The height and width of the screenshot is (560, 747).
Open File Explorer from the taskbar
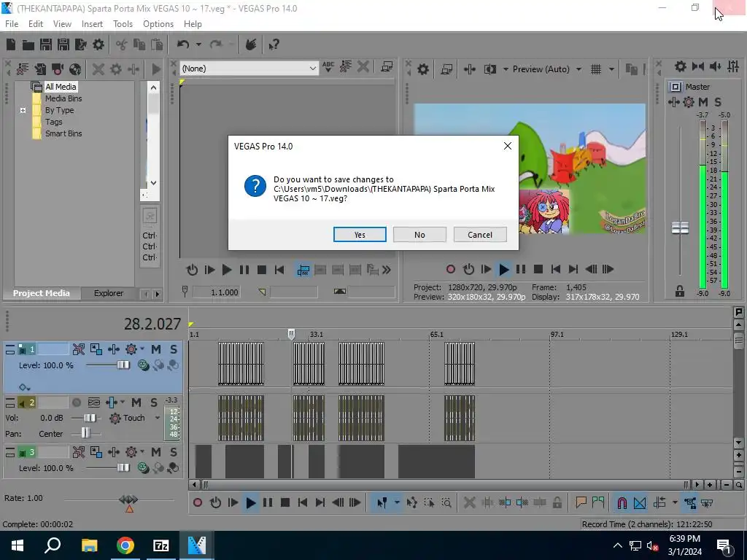pyautogui.click(x=89, y=545)
